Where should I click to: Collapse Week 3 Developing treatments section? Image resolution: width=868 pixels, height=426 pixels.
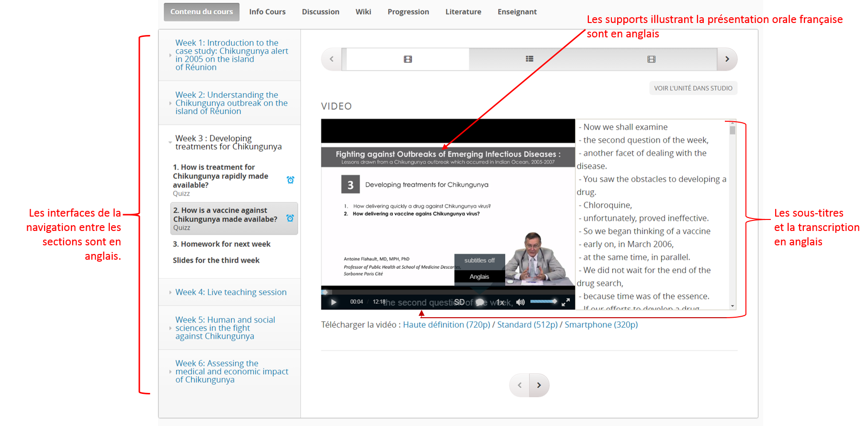tap(230, 142)
